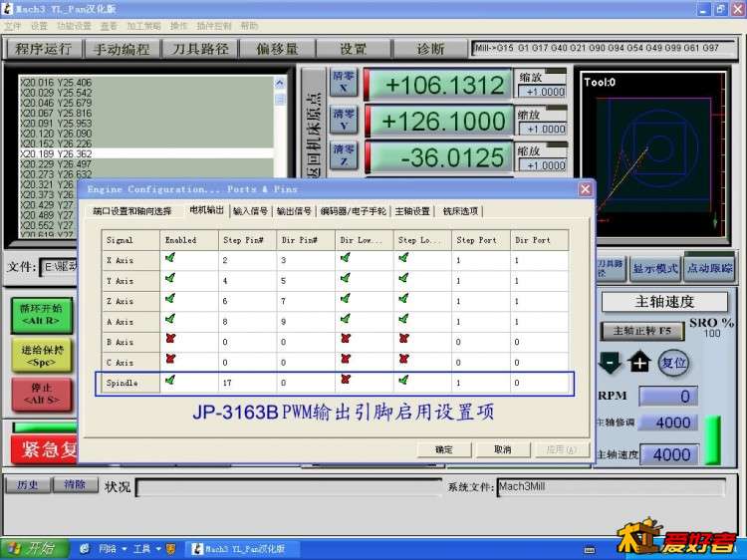Click the X DRO +106.1312
Image resolution: width=747 pixels, height=560 pixels.
(x=439, y=85)
